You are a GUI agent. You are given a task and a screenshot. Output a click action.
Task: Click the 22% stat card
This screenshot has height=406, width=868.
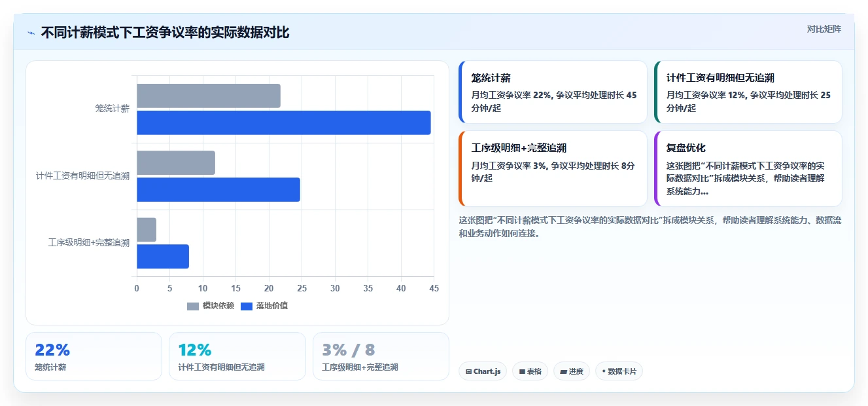pos(94,356)
